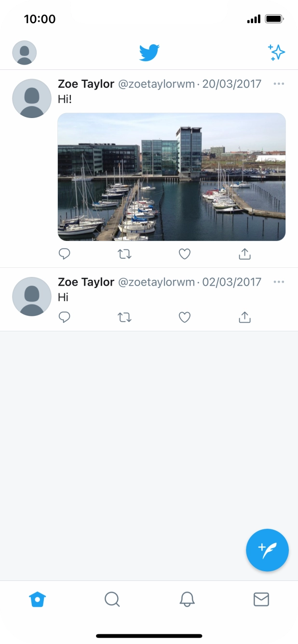Like the tweet containing the marina photo
Viewport: 298px width, 644px height.
coord(184,254)
